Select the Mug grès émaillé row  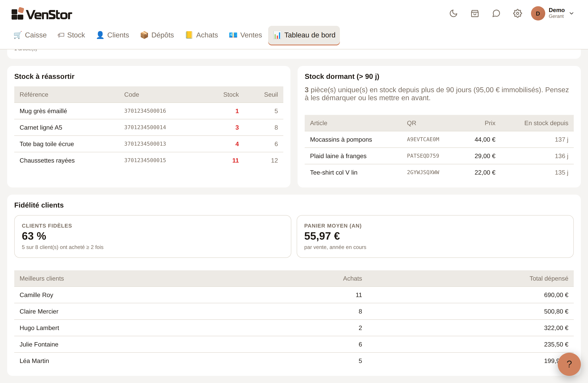[149, 111]
